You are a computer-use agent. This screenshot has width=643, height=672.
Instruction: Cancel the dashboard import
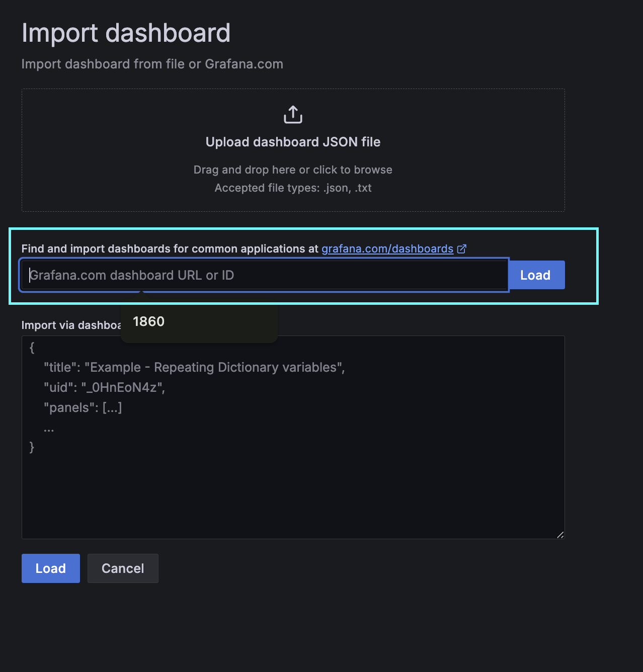123,568
